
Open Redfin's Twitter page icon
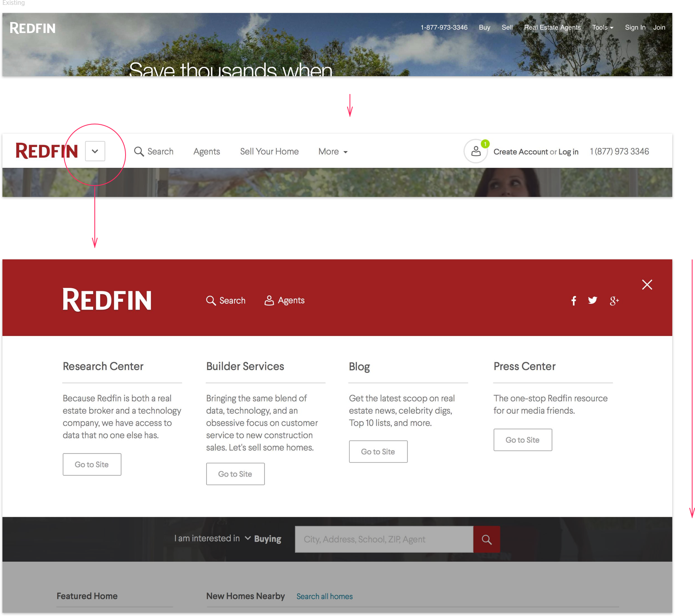click(593, 300)
